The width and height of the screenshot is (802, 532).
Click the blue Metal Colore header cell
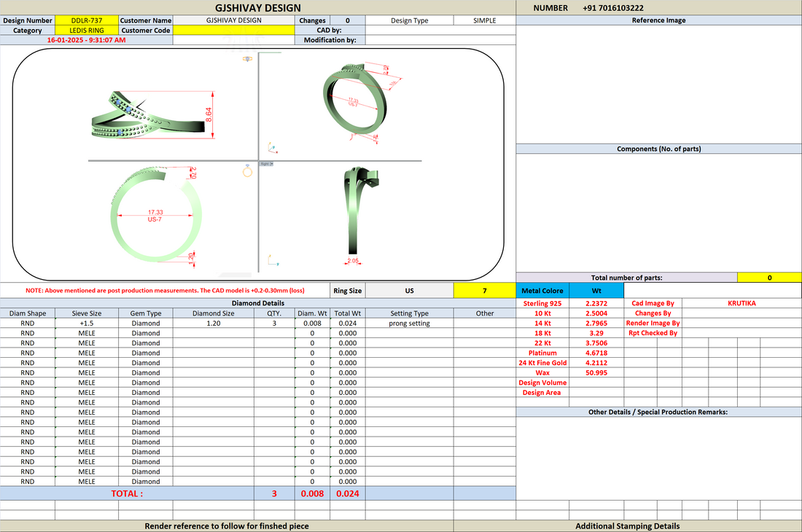pyautogui.click(x=542, y=290)
